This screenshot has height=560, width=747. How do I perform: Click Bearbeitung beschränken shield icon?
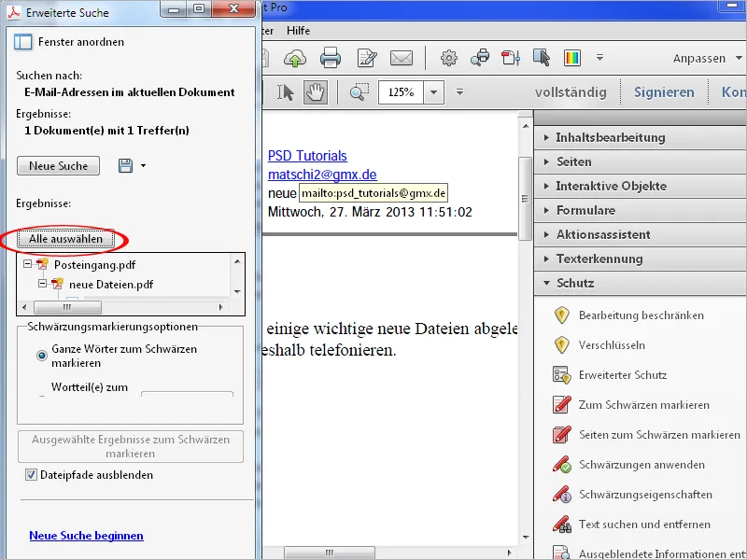(562, 315)
